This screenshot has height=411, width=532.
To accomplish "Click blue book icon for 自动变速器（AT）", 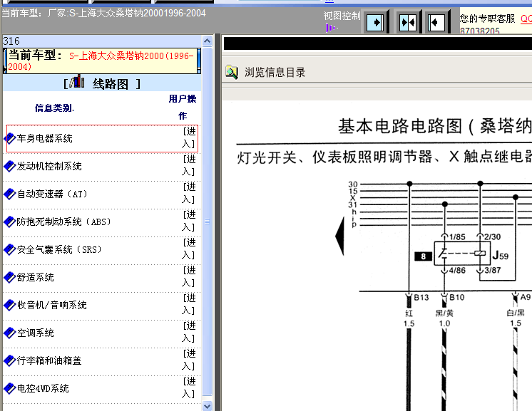I will click(x=9, y=194).
